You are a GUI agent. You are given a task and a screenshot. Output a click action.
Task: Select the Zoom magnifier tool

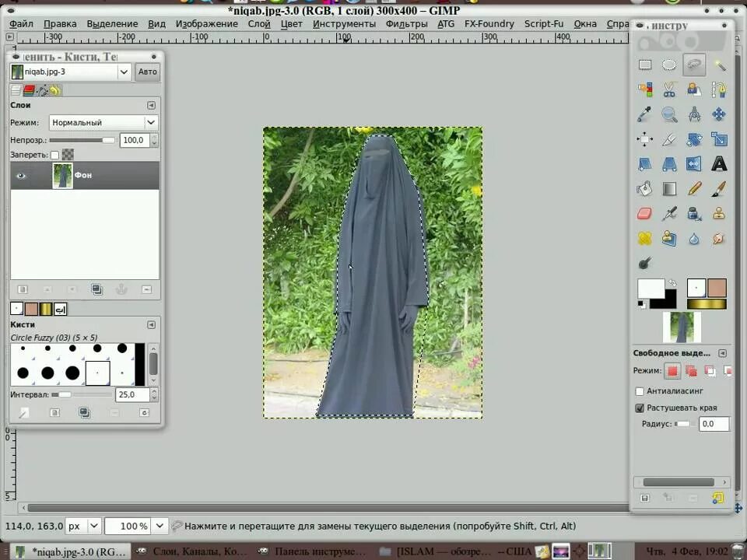tap(669, 114)
